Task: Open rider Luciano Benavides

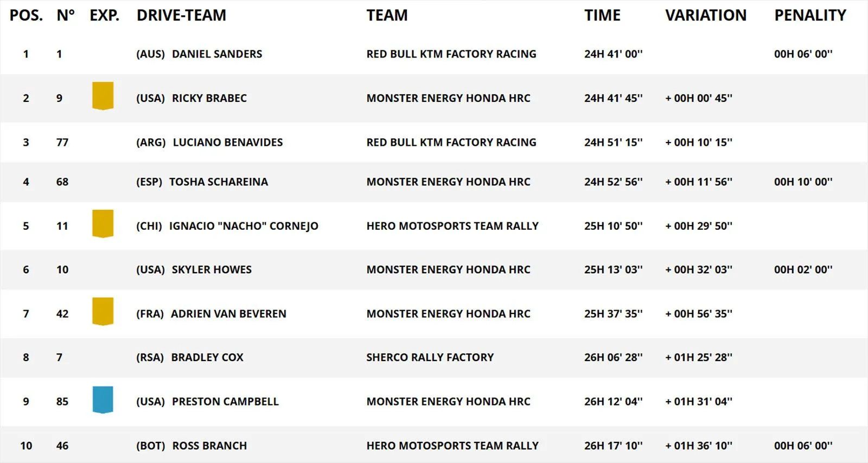Action: coord(227,143)
